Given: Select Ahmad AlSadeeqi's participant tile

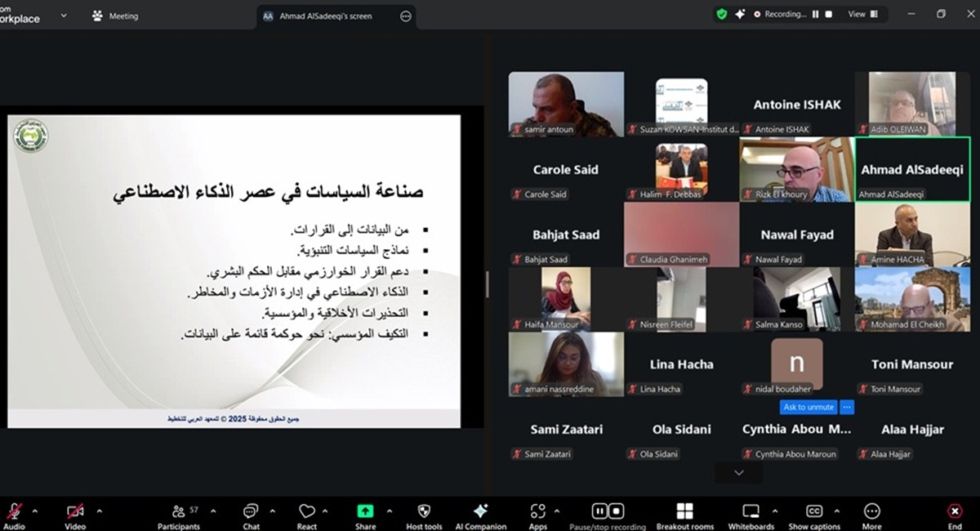Looking at the screenshot, I should (x=911, y=169).
